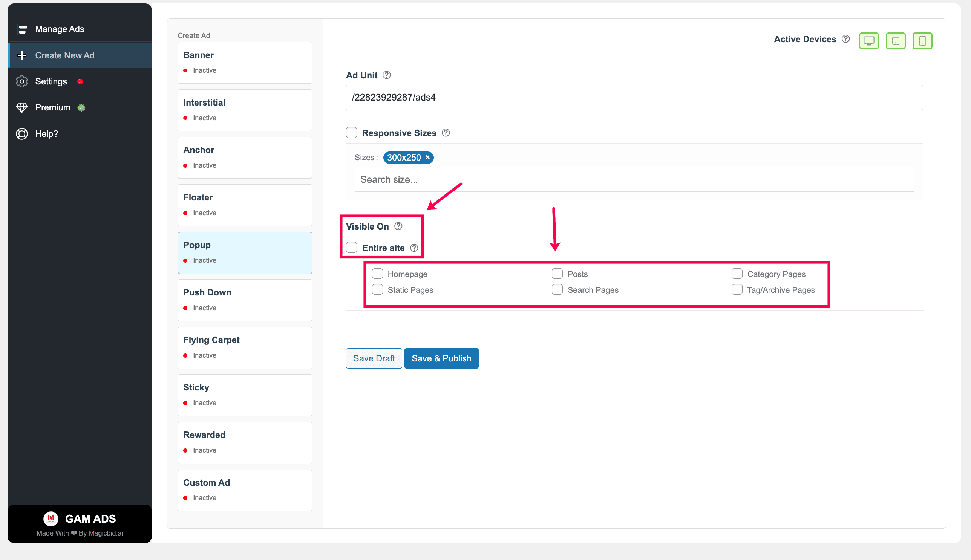This screenshot has width=971, height=560.
Task: Select the Push Down ad type
Action: point(245,300)
